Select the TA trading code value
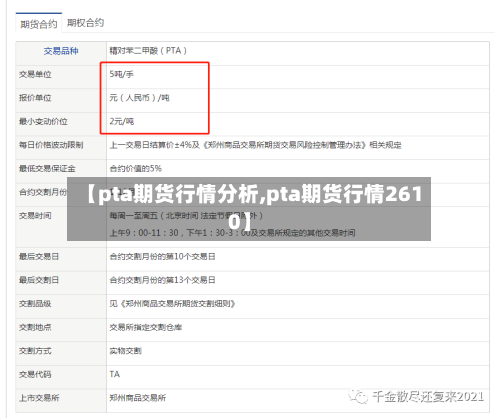This screenshot has height=418, width=500. click(x=115, y=374)
